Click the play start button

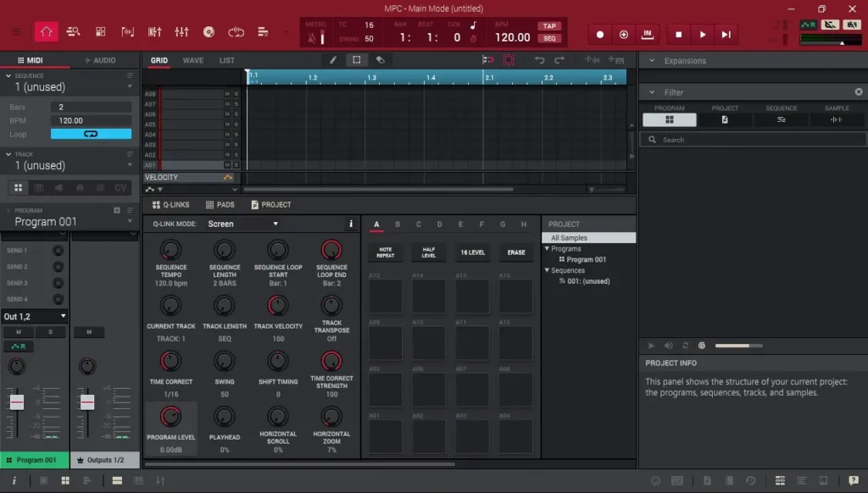pyautogui.click(x=726, y=34)
